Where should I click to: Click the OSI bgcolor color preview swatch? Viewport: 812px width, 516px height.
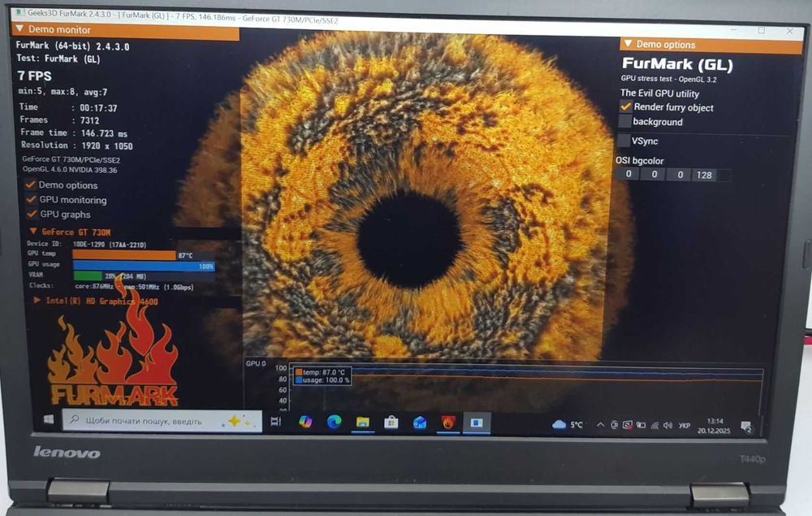724,176
